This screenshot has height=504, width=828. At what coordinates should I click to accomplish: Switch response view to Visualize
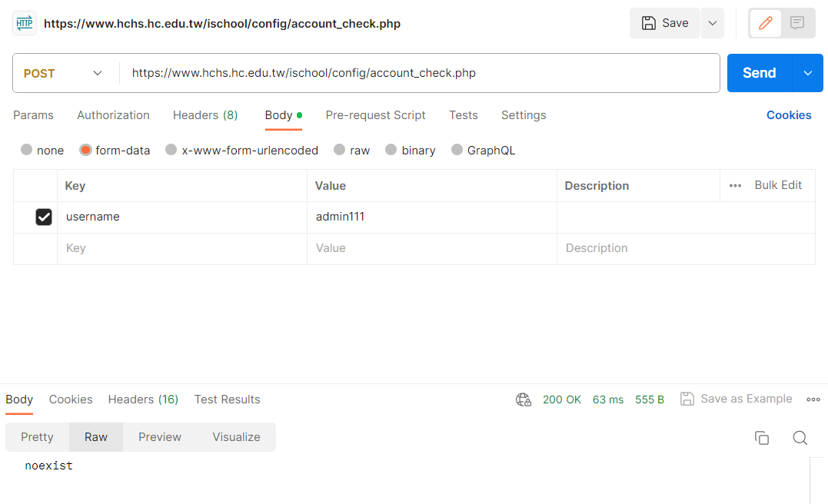point(236,437)
